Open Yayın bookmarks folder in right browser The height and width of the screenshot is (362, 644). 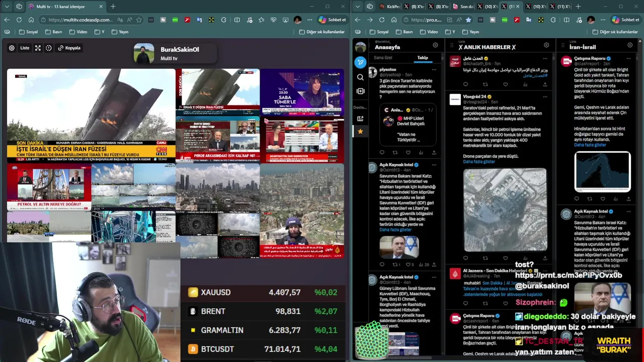(x=470, y=32)
